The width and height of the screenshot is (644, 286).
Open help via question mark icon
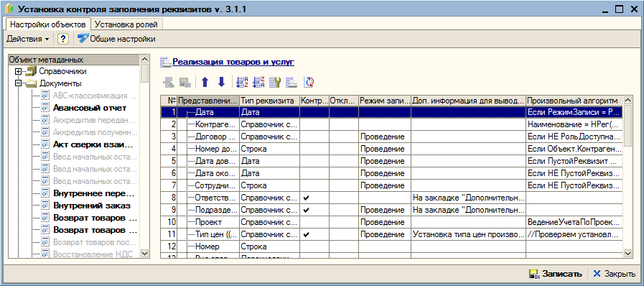(62, 39)
